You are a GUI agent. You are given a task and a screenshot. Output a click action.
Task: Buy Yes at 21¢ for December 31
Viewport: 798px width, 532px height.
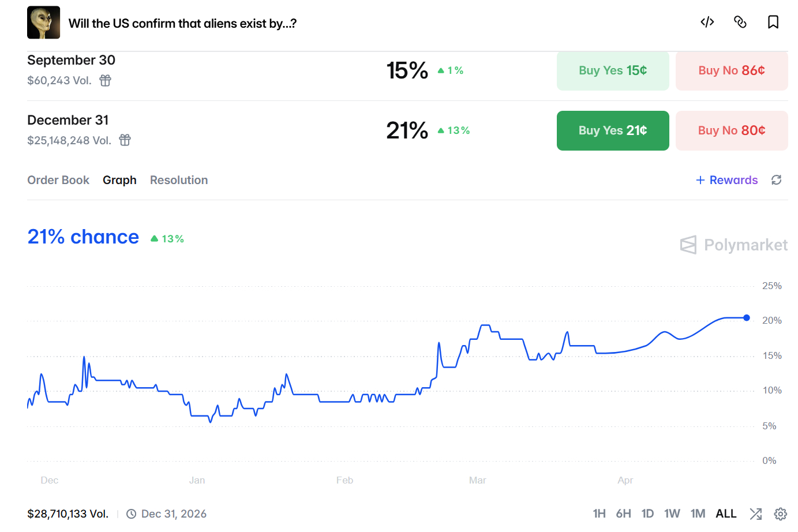pos(613,130)
